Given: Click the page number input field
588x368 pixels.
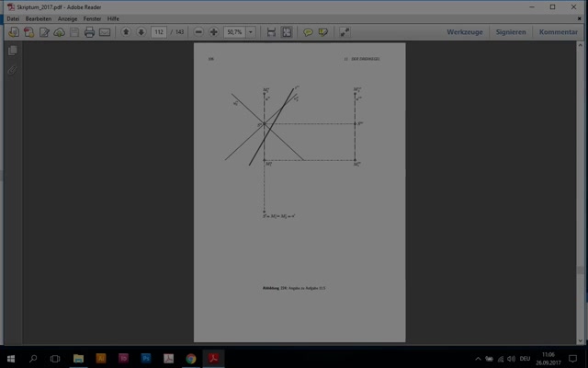Looking at the screenshot, I should pyautogui.click(x=159, y=32).
